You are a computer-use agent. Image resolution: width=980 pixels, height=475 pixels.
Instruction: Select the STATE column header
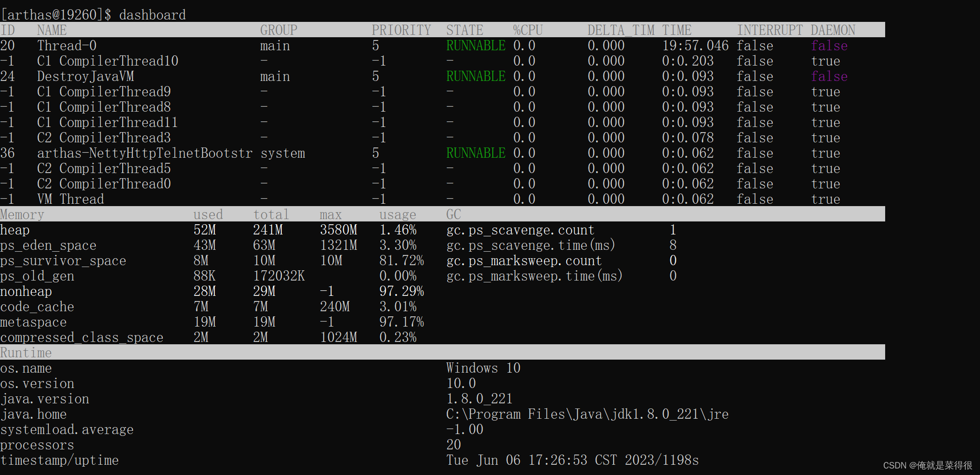point(465,30)
